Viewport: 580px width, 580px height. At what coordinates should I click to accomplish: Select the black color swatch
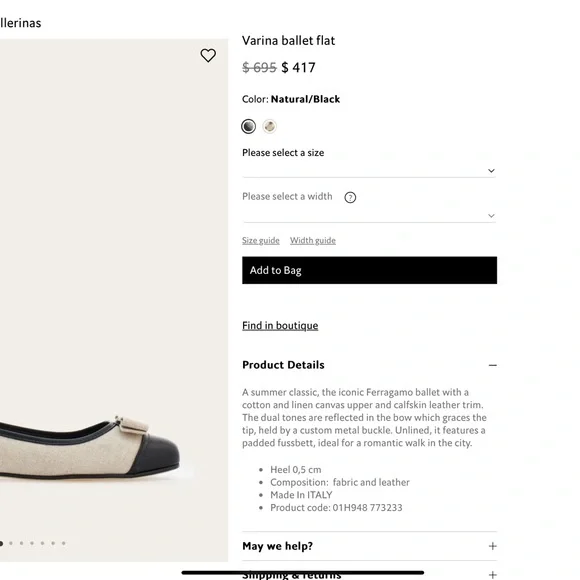(249, 127)
